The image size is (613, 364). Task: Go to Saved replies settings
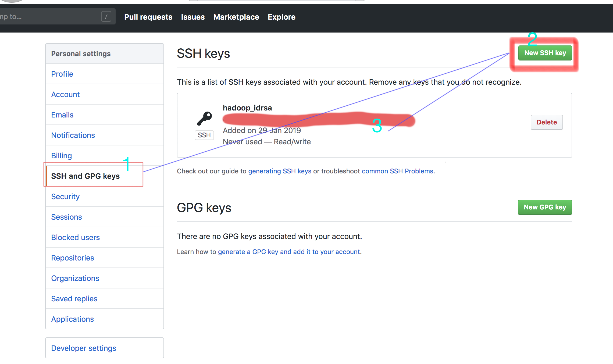point(105,299)
